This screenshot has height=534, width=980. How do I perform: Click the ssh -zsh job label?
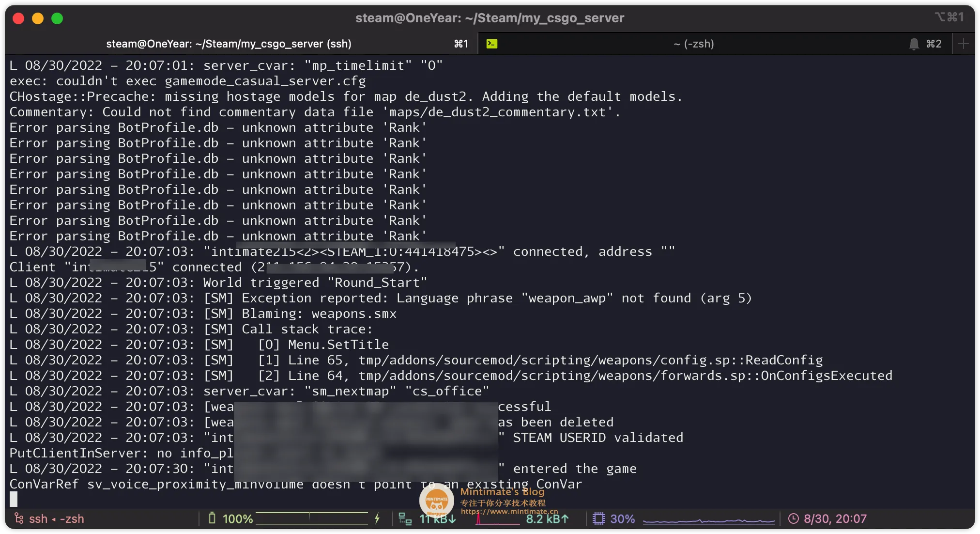point(57,518)
